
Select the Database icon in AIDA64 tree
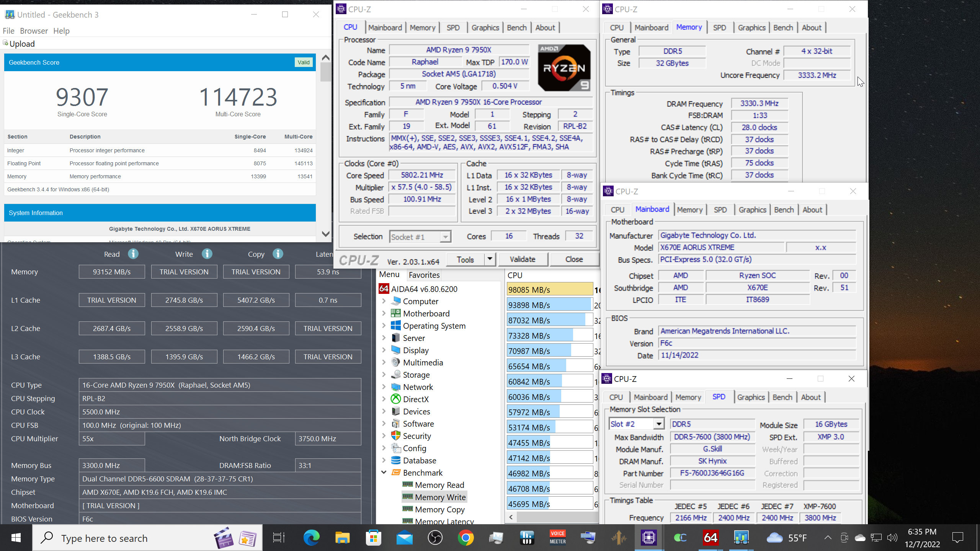point(396,460)
